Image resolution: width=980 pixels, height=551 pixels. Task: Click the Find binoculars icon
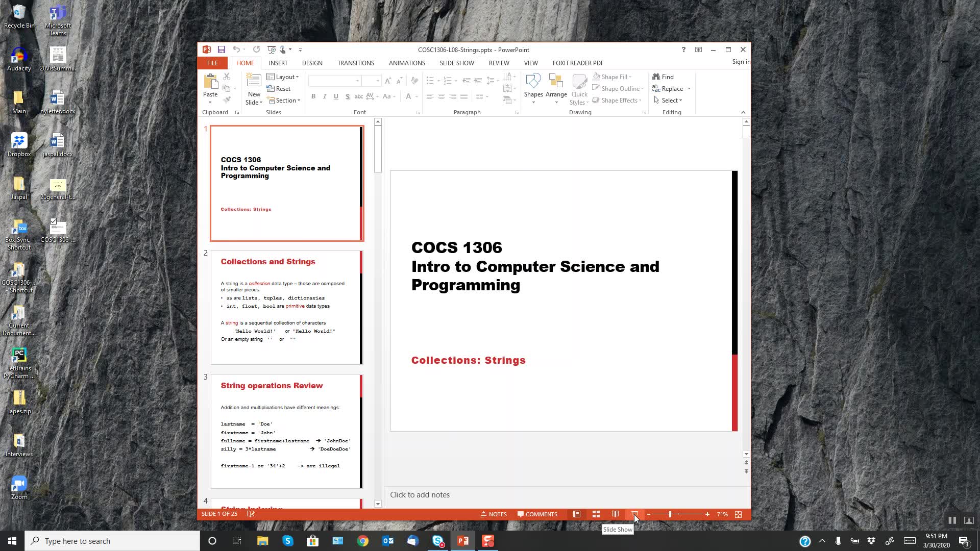pyautogui.click(x=656, y=77)
